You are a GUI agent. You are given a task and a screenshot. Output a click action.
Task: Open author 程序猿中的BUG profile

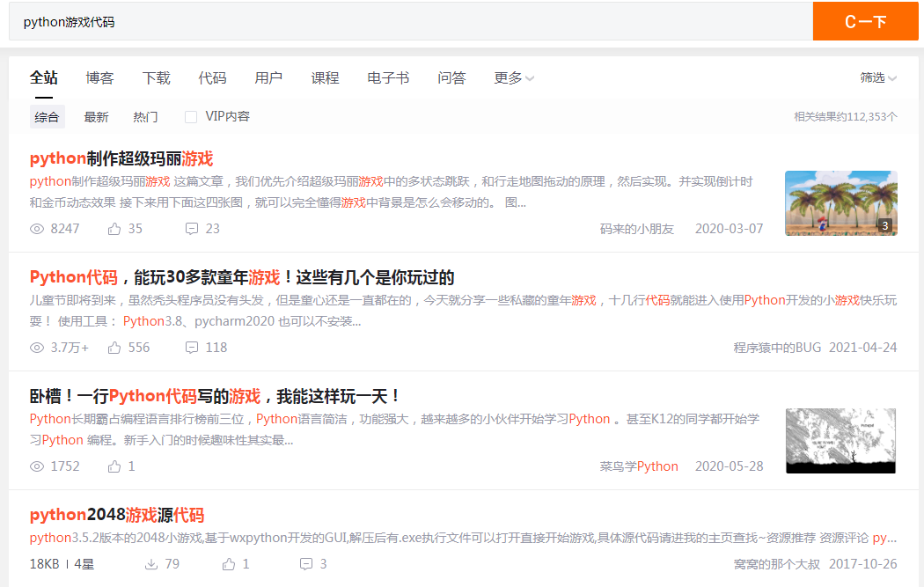[x=777, y=348]
